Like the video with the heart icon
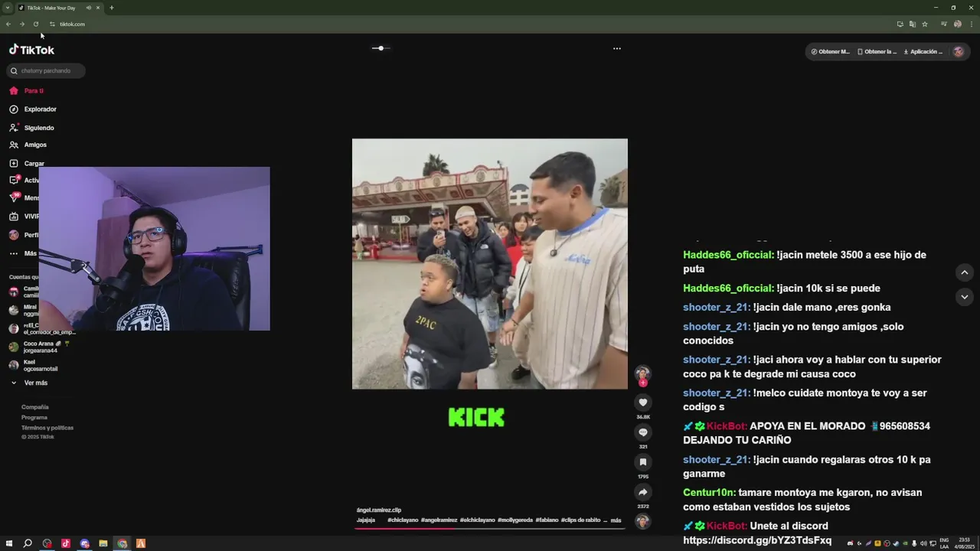This screenshot has width=980, height=551. click(643, 403)
